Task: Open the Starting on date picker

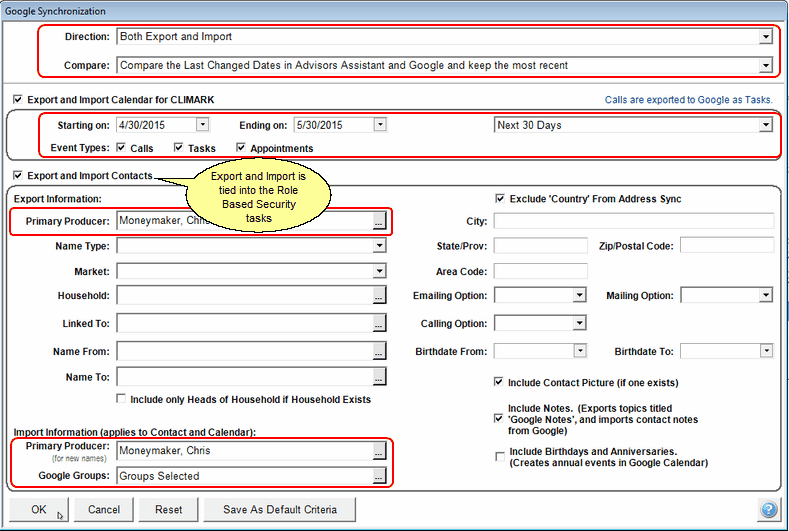Action: pyautogui.click(x=202, y=126)
